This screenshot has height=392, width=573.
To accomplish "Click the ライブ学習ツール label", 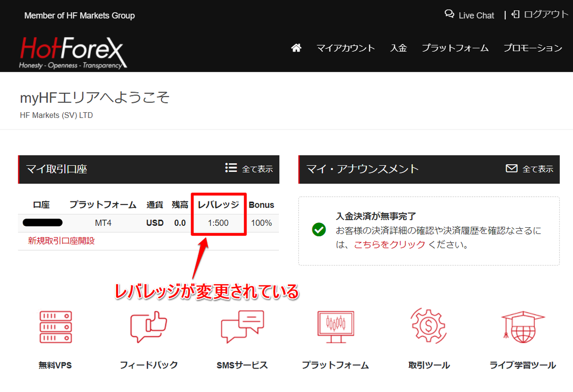I will pyautogui.click(x=522, y=365).
